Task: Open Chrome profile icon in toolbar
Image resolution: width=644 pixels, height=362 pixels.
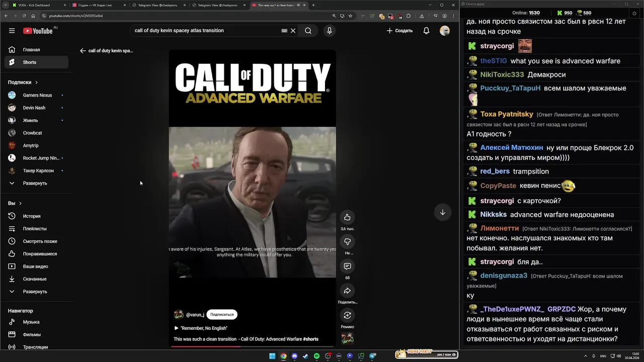Action: point(444,16)
